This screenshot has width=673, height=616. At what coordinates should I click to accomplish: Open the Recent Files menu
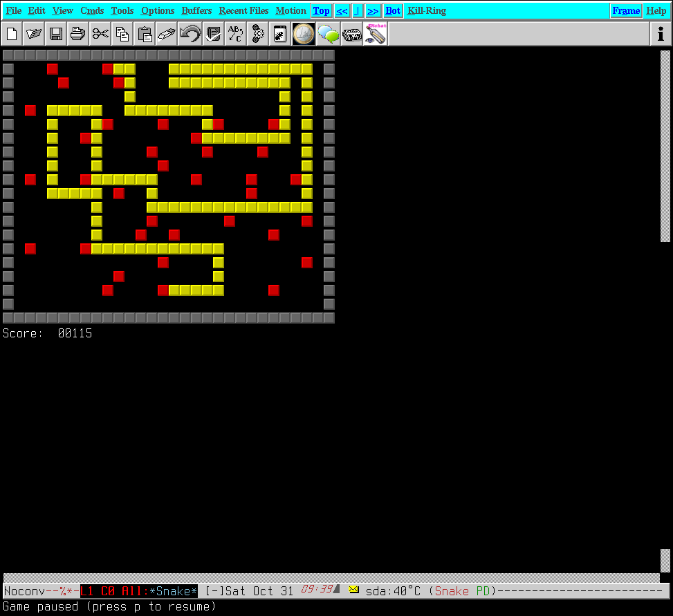point(243,11)
